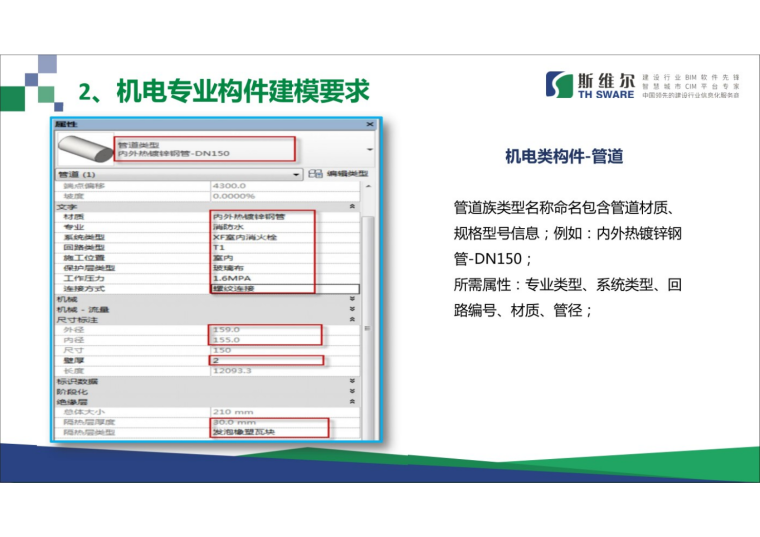The height and width of the screenshot is (537, 760).
Task: Collapse the 绝缘层 section
Action: click(351, 402)
